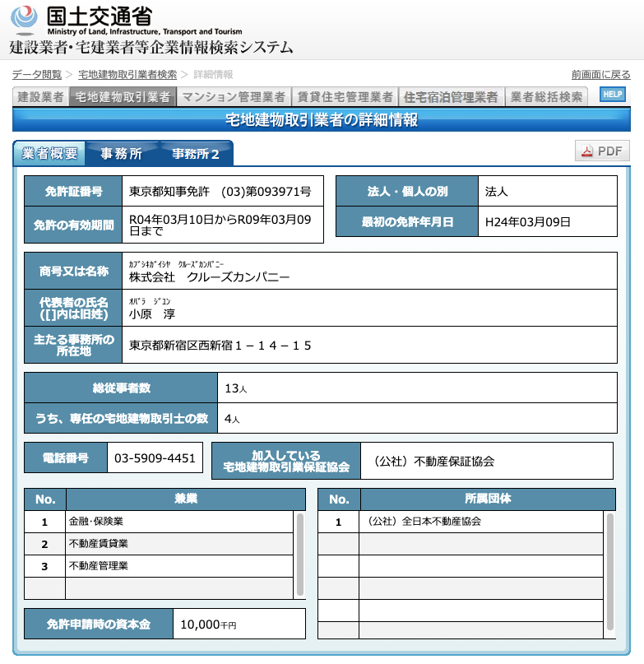Switch to マンション管理業者 tab
Viewport: 644px width, 664px height.
pyautogui.click(x=234, y=97)
